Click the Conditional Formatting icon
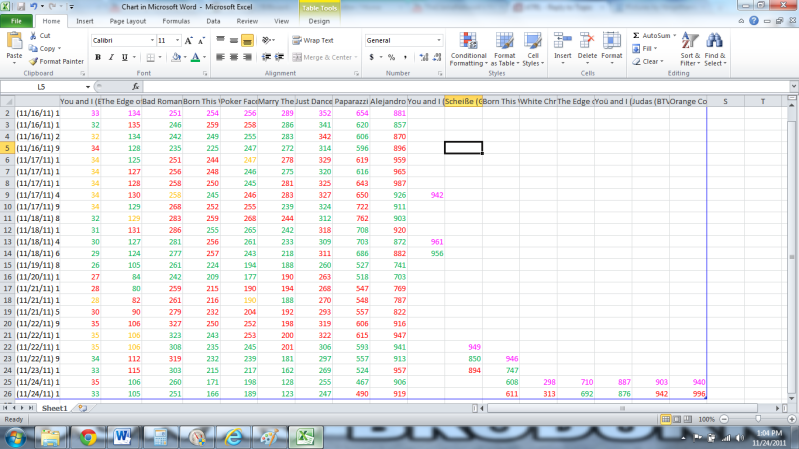Viewport: 799px width, 449px height. point(468,41)
